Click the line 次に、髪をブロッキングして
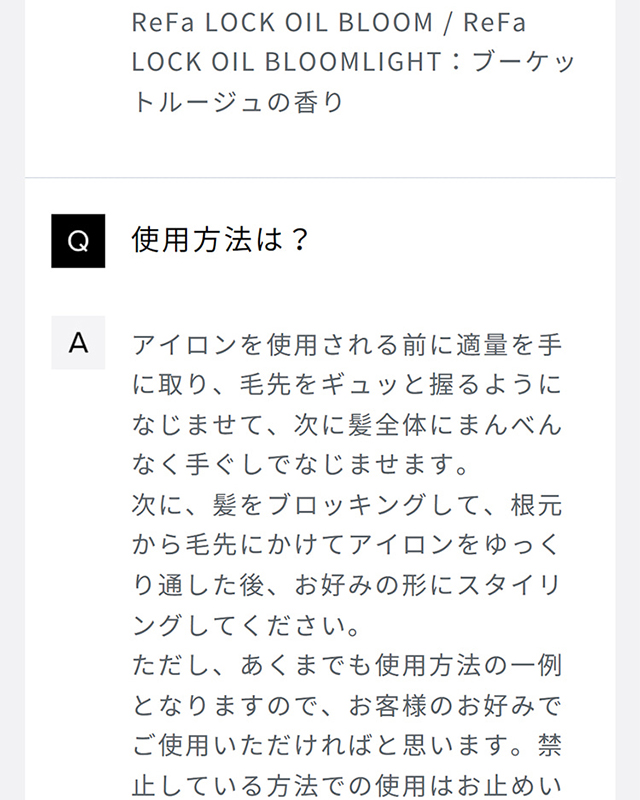 [346, 505]
